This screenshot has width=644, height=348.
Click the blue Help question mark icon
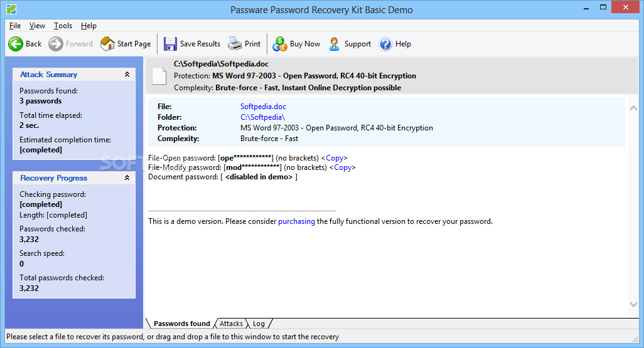coord(385,44)
